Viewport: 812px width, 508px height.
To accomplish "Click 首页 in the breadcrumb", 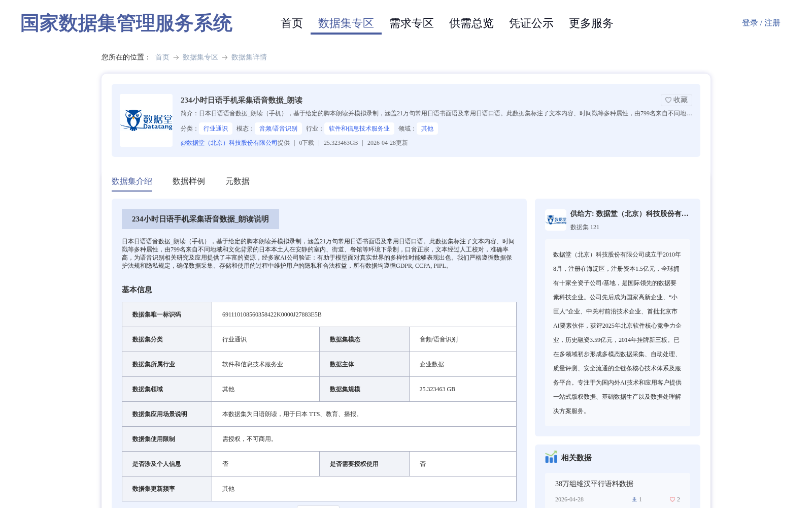I will point(162,57).
